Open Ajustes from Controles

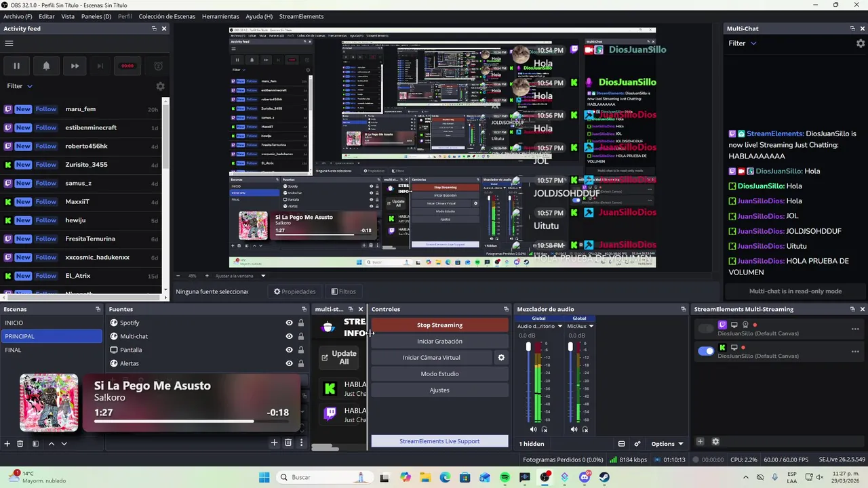coord(439,390)
